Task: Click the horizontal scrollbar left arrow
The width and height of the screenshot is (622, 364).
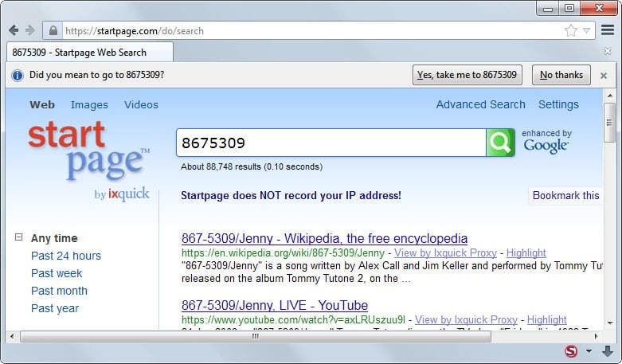Action: coord(12,336)
